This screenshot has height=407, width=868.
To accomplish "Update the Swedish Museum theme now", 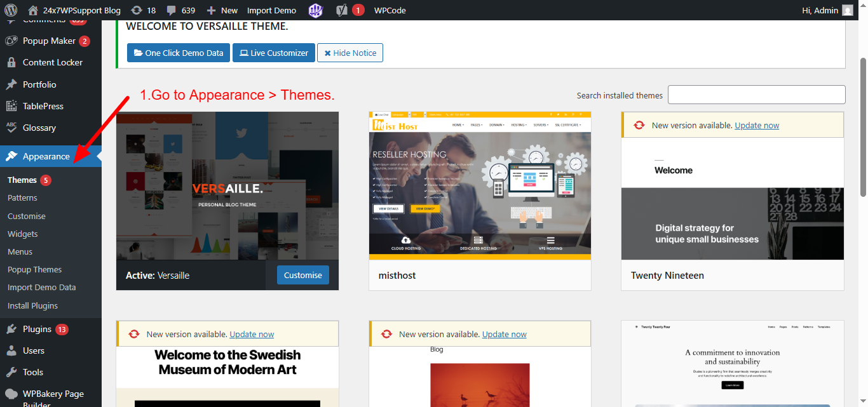I will tap(252, 334).
